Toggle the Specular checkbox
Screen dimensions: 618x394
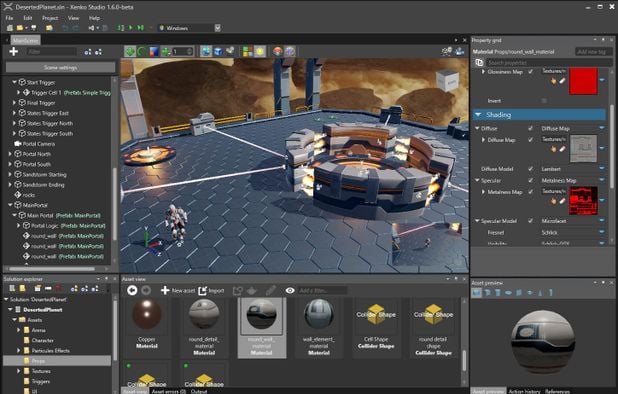coord(531,180)
